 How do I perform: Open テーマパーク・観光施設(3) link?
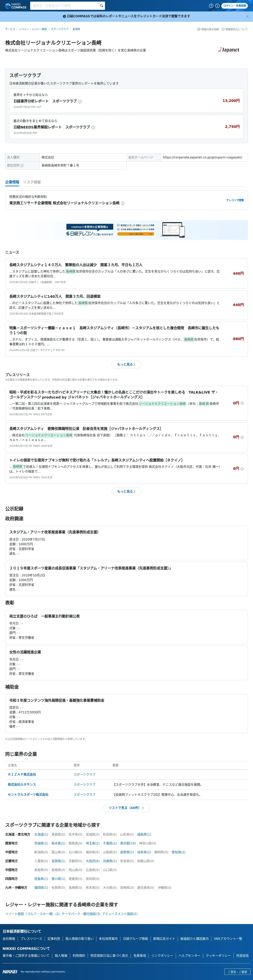point(81,914)
